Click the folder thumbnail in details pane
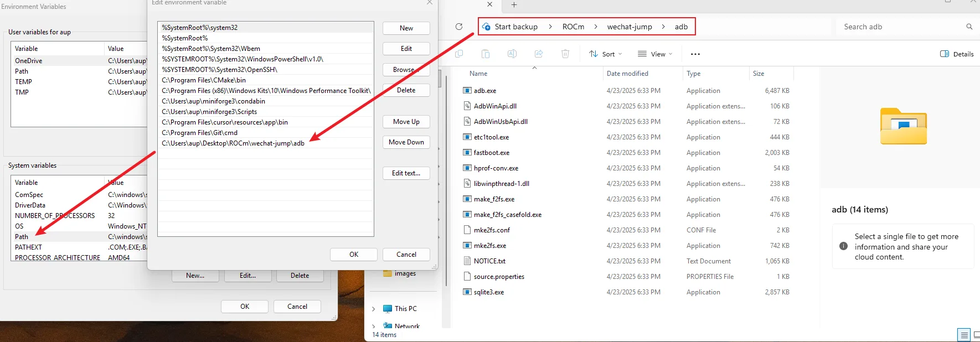This screenshot has width=980, height=342. tap(904, 127)
